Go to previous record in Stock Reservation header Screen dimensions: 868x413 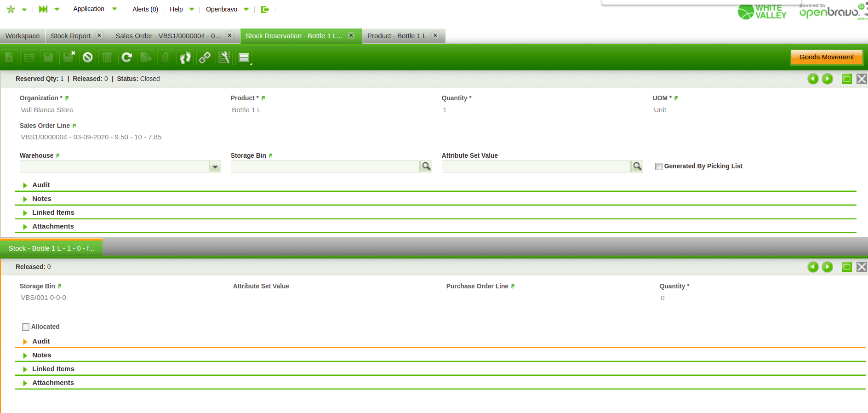click(813, 79)
